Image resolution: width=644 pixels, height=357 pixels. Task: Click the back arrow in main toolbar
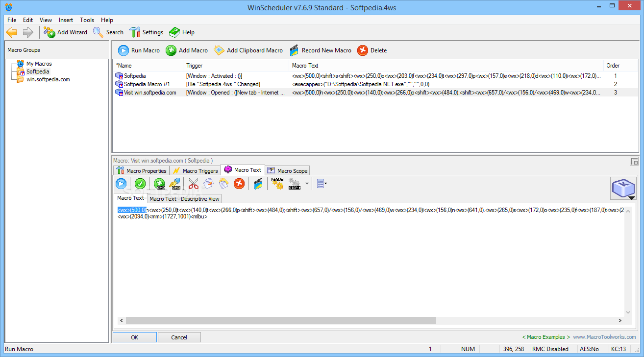coord(11,32)
